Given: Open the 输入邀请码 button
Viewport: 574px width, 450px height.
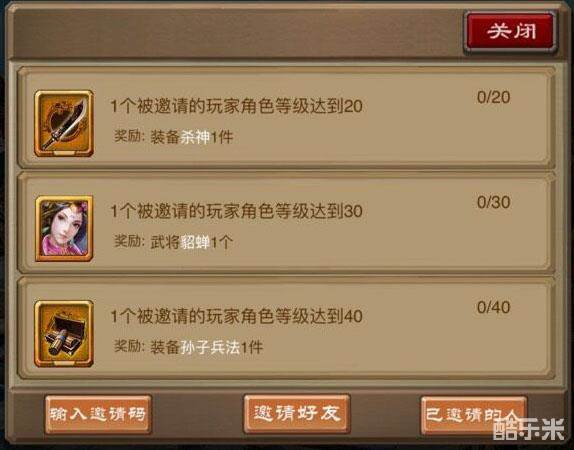Looking at the screenshot, I should (98, 414).
